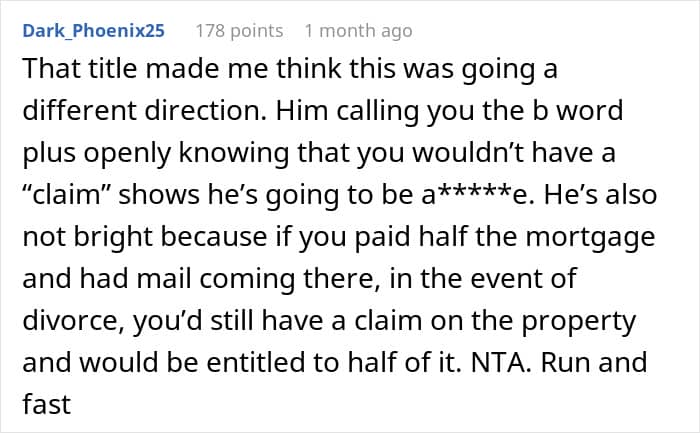The width and height of the screenshot is (700, 433).
Task: Click the 'NTA' verdict text
Action: (500, 362)
